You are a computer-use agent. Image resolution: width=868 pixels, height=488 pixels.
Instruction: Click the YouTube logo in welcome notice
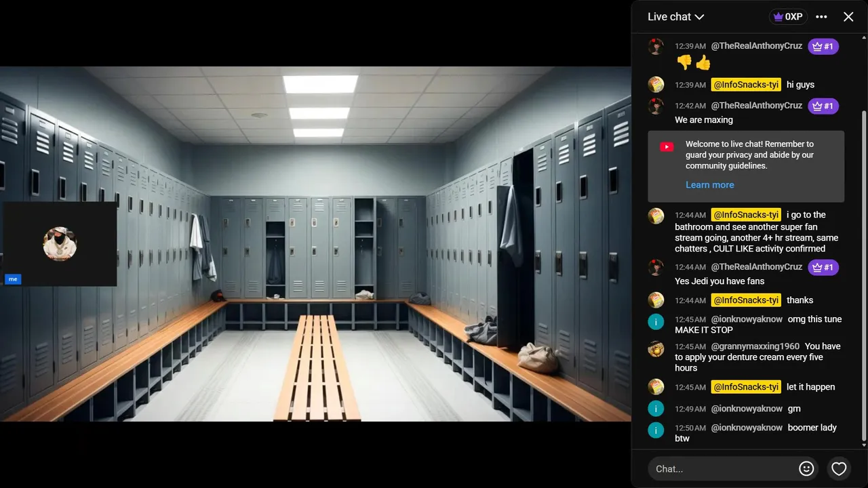(x=667, y=147)
